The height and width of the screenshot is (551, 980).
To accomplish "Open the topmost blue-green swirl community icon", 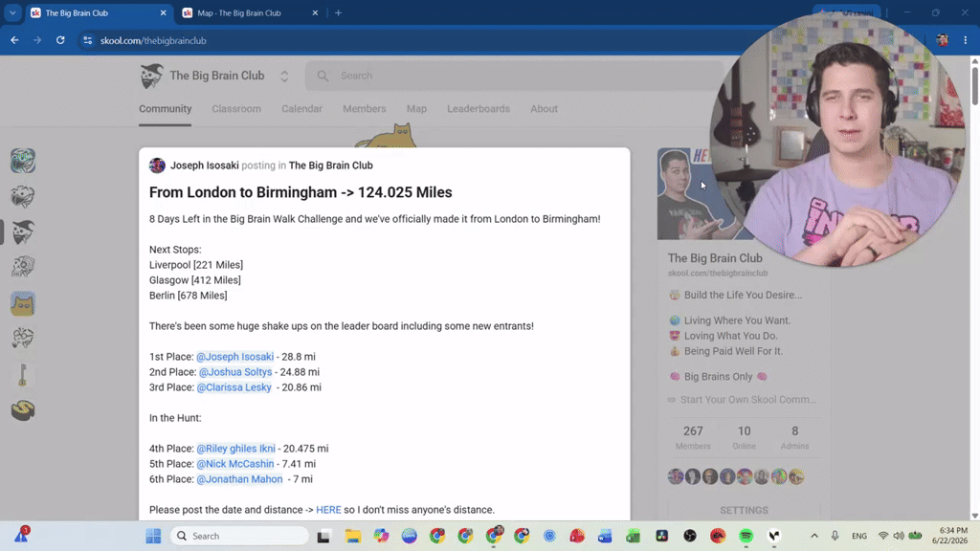I will [x=23, y=161].
